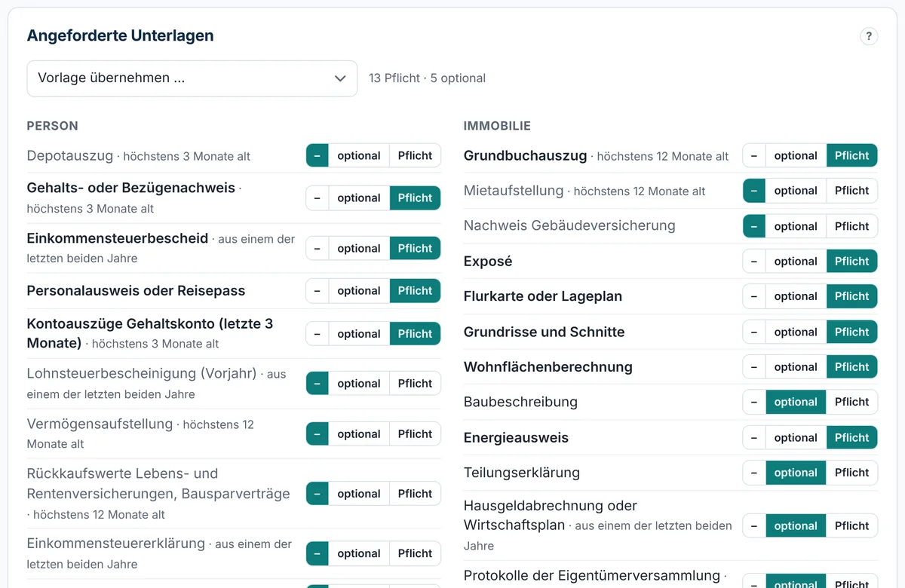
Task: Set Einkommensteuererklärung to optional
Action: (359, 553)
